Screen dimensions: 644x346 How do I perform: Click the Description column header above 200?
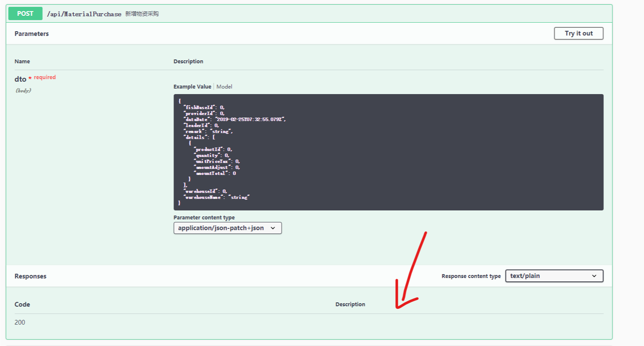[x=350, y=304]
